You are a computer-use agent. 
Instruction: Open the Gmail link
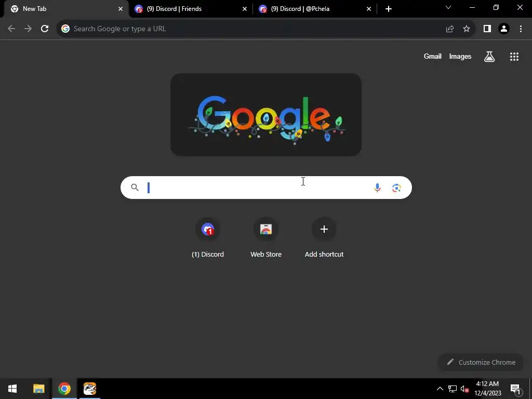click(433, 56)
